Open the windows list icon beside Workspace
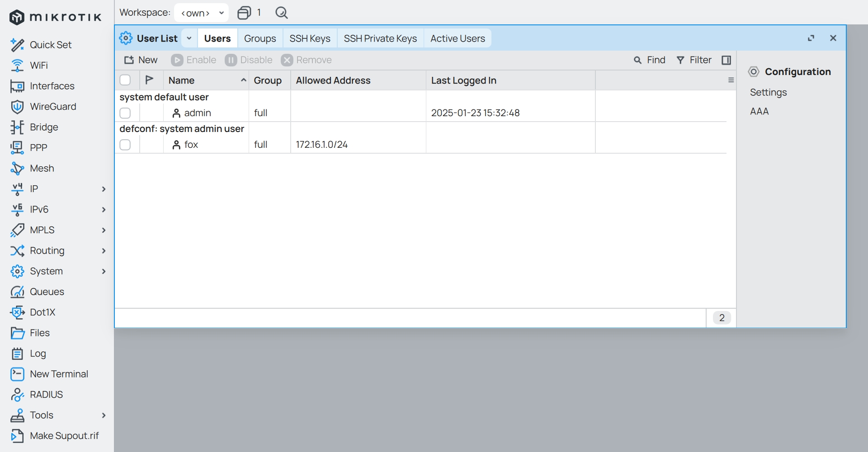This screenshot has width=868, height=452. tap(244, 13)
